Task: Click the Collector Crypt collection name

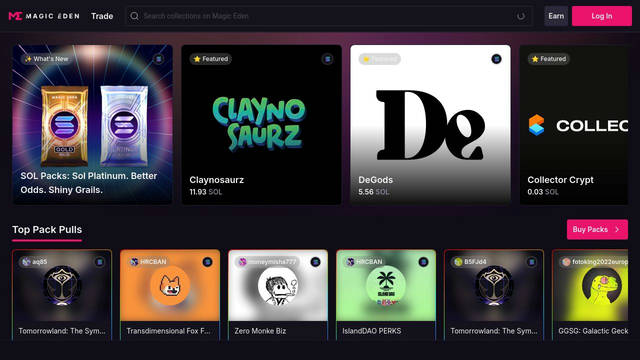Action: click(560, 180)
